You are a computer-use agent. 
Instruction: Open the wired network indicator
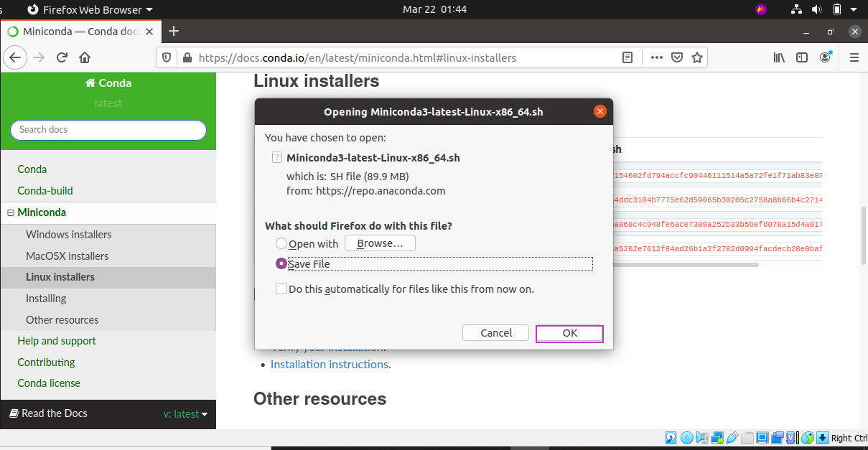[x=796, y=9]
